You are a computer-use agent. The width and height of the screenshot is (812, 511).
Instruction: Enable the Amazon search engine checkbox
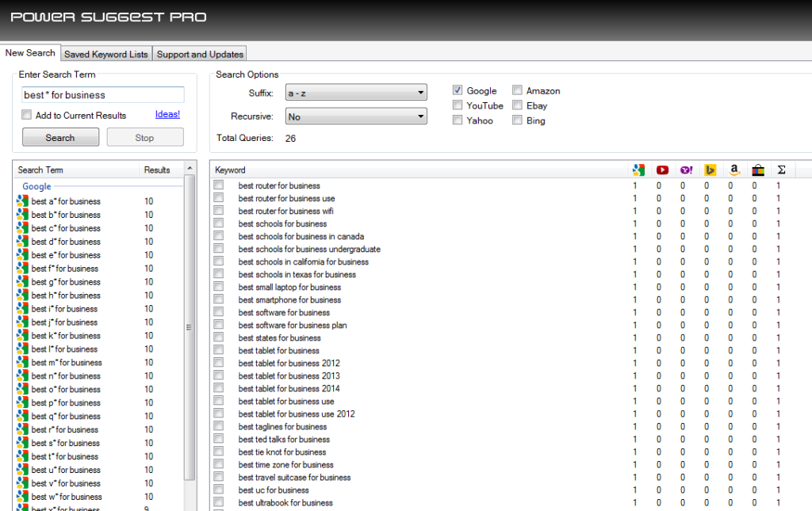coord(517,90)
